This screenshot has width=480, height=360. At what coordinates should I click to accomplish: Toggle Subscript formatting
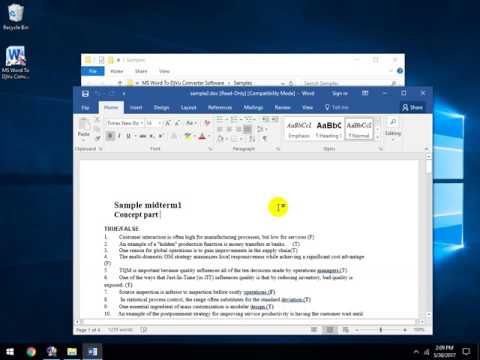pos(152,136)
